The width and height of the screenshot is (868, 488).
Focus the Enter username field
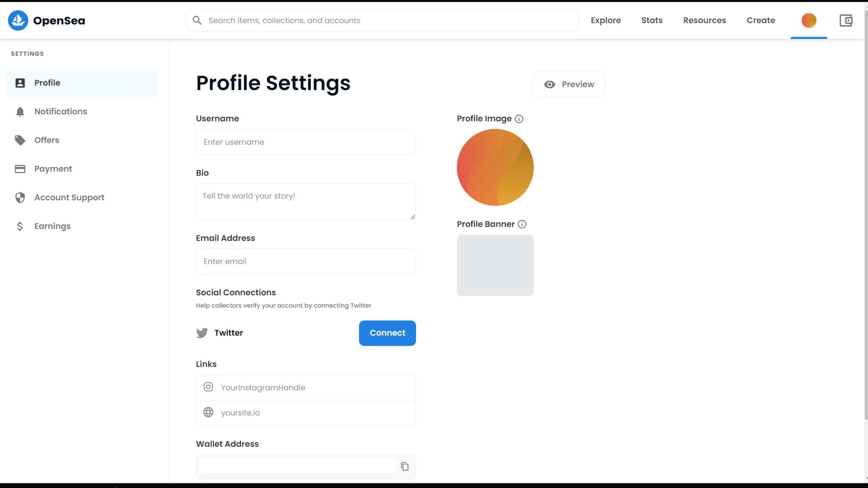click(x=305, y=142)
